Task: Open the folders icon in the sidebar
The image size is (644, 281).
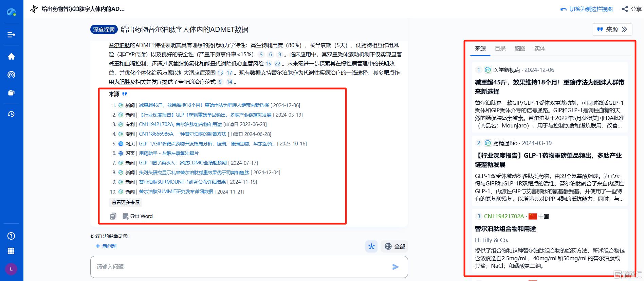Action: (x=11, y=93)
